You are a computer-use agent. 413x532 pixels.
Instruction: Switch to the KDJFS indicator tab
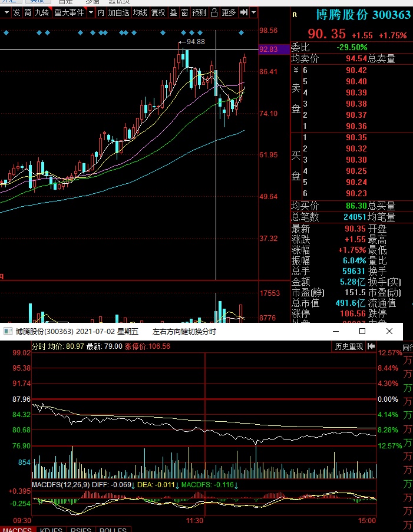[x=51, y=529]
